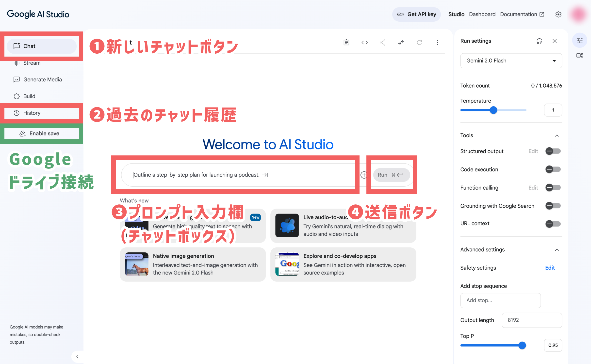Open the Explore and co-develop apps card
The height and width of the screenshot is (364, 591).
pos(343,264)
